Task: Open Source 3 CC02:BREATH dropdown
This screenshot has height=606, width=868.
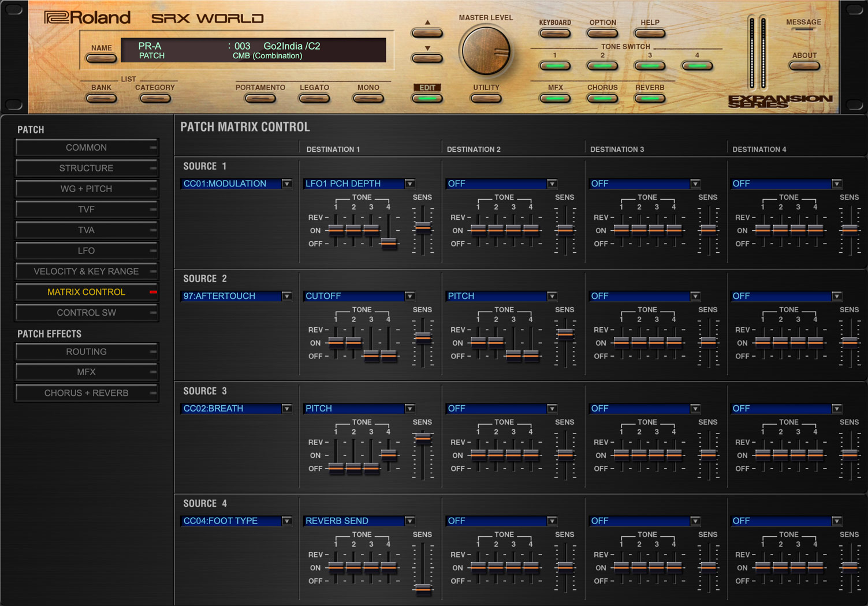Action: click(x=237, y=409)
